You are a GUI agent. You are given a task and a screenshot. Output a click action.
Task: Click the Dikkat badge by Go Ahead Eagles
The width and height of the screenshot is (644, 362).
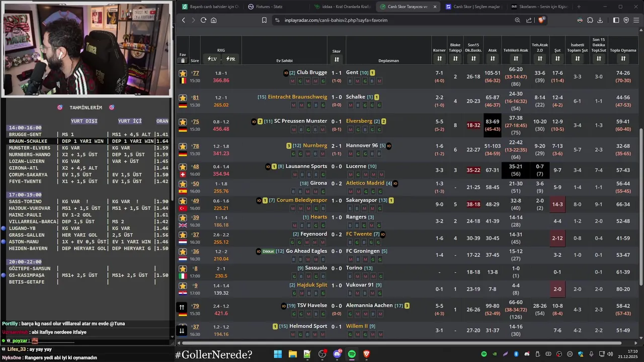click(x=268, y=251)
